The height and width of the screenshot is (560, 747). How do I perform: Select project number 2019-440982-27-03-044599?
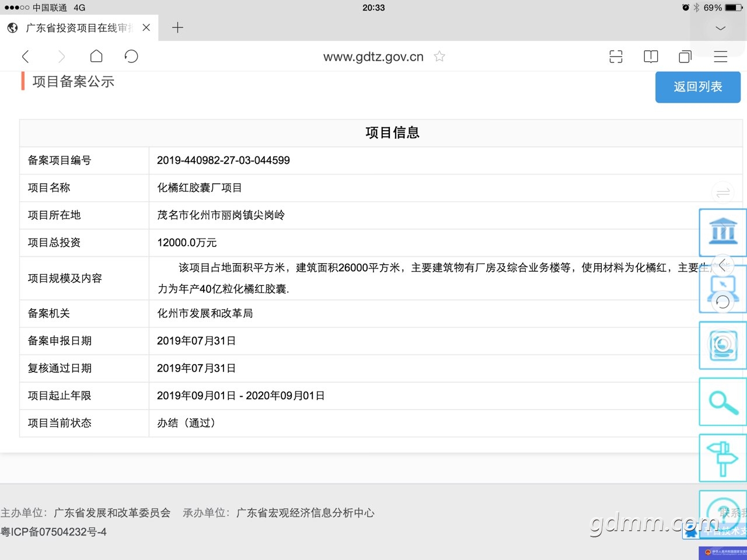(224, 160)
